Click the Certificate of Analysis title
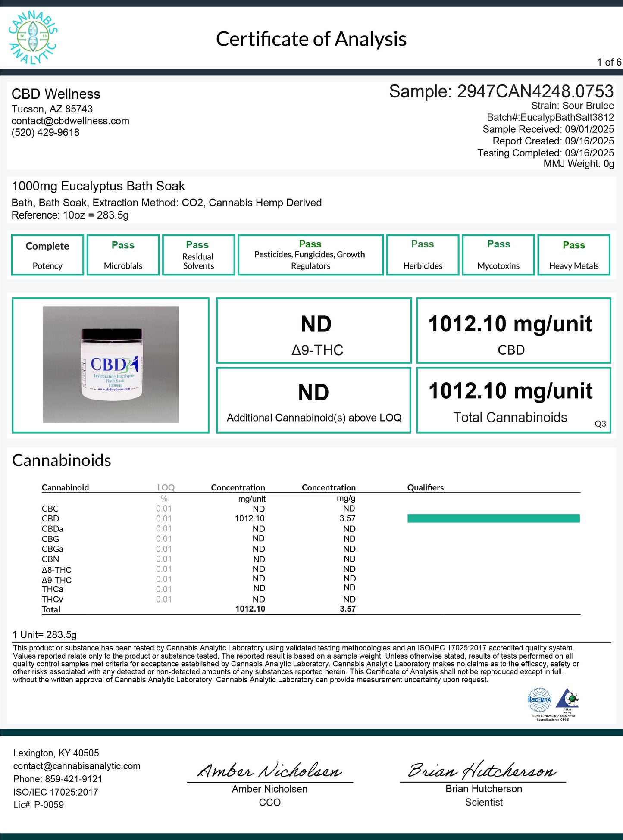The height and width of the screenshot is (840, 623). coord(311,39)
